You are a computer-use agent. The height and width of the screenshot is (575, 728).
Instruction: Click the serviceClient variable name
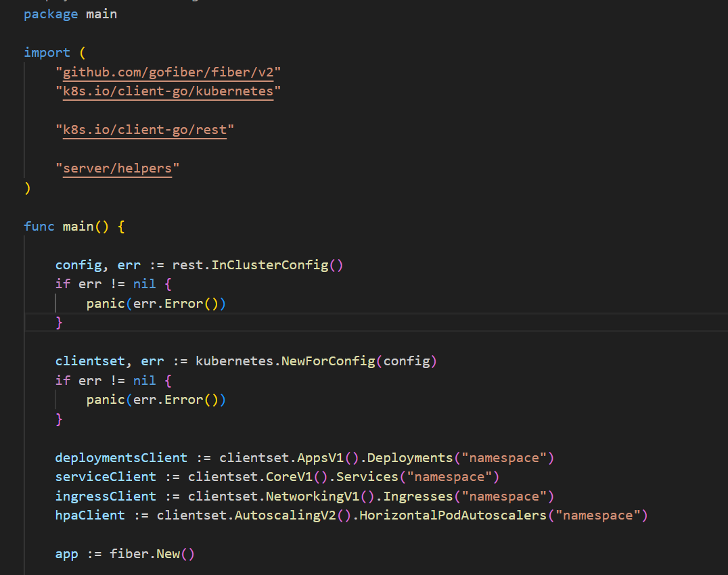tap(106, 477)
